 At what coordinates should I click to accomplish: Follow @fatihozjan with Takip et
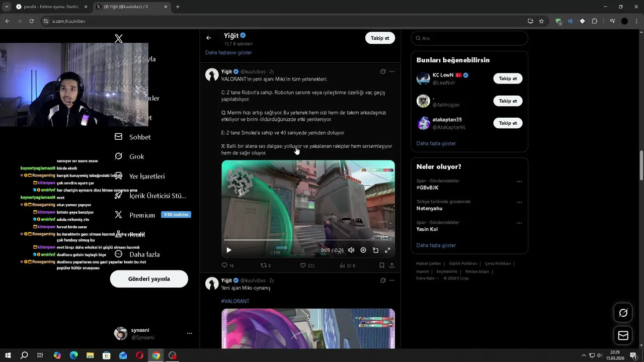[x=508, y=101]
